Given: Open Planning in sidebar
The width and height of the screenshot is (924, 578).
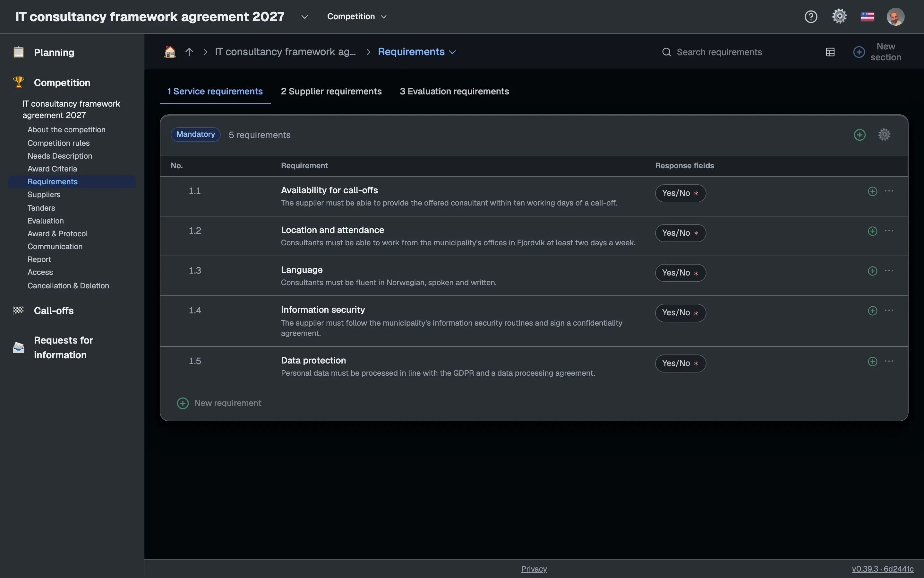Looking at the screenshot, I should pos(54,52).
